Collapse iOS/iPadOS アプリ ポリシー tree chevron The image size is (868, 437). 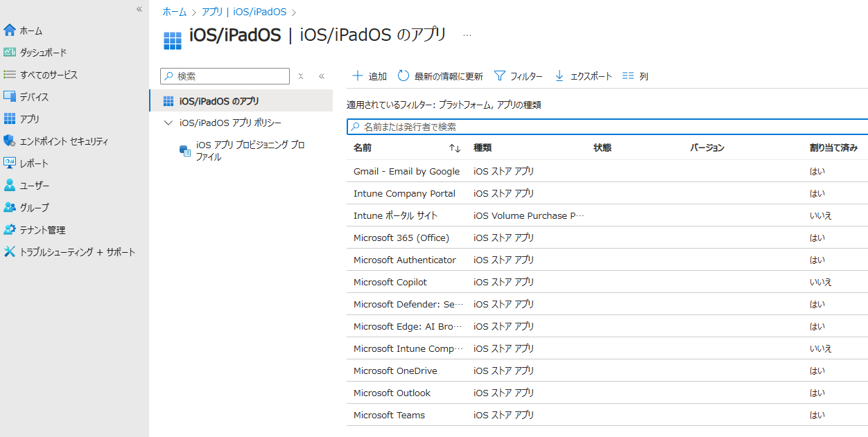coord(167,123)
